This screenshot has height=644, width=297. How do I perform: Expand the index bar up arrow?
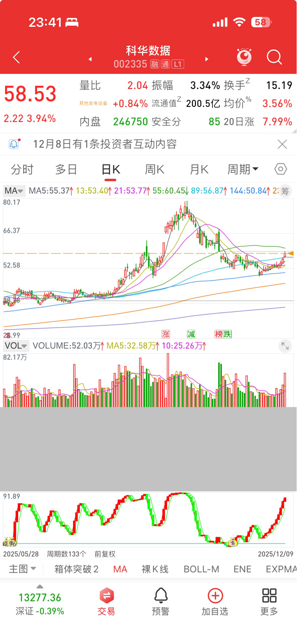coord(40,586)
